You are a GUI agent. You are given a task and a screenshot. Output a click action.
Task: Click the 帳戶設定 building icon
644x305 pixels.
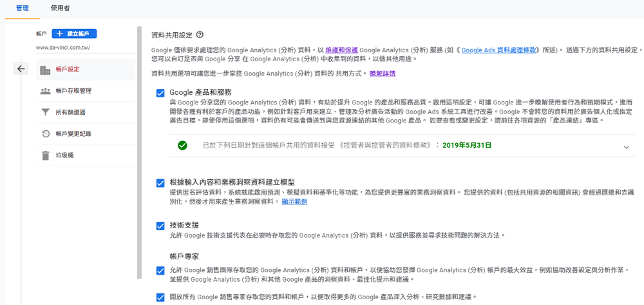(x=46, y=70)
